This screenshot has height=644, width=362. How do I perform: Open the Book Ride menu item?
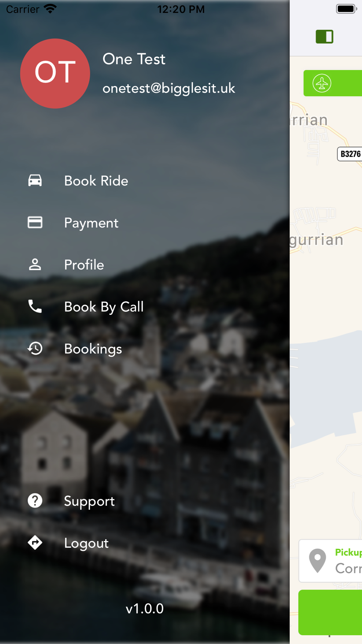[96, 181]
